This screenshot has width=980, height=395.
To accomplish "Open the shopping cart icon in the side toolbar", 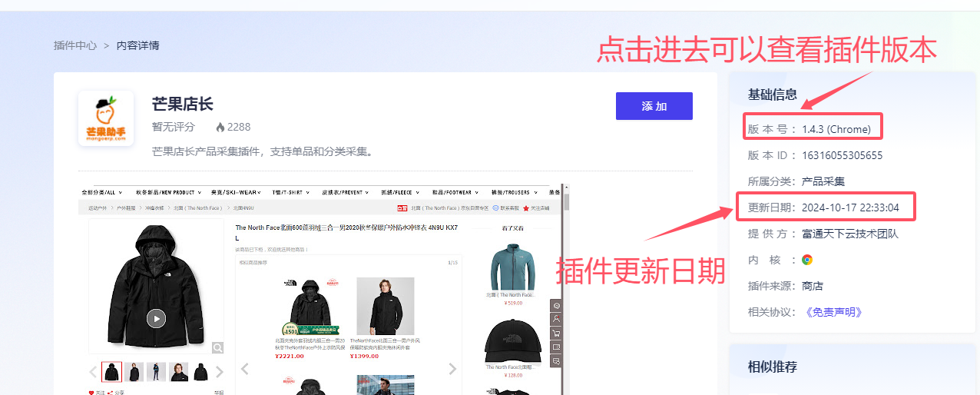I will click(x=556, y=333).
